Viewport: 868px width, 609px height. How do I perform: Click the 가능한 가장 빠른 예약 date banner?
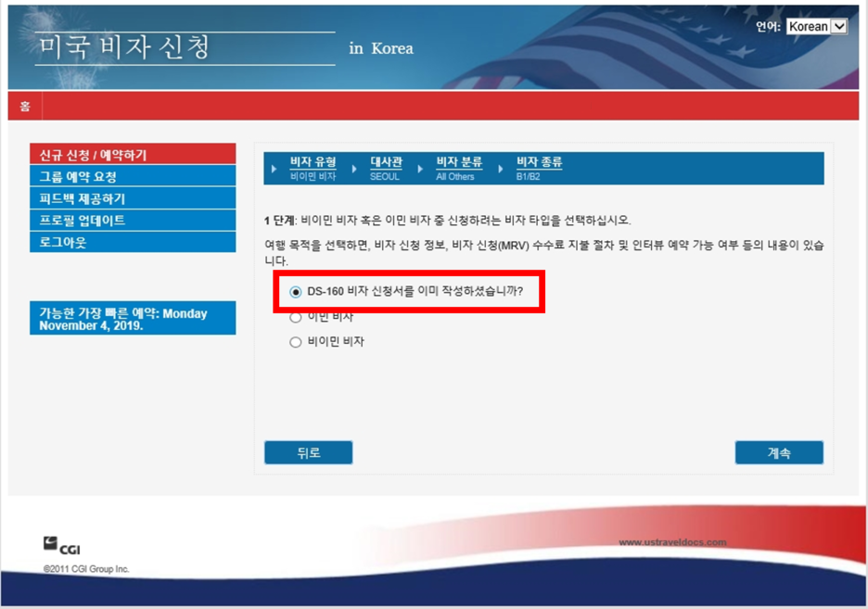click(x=133, y=318)
